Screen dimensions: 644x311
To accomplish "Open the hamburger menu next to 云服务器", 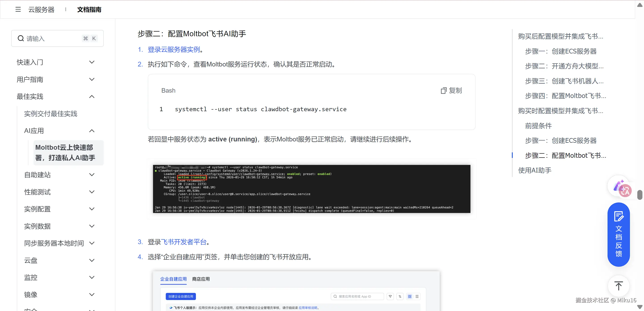I will coord(18,9).
